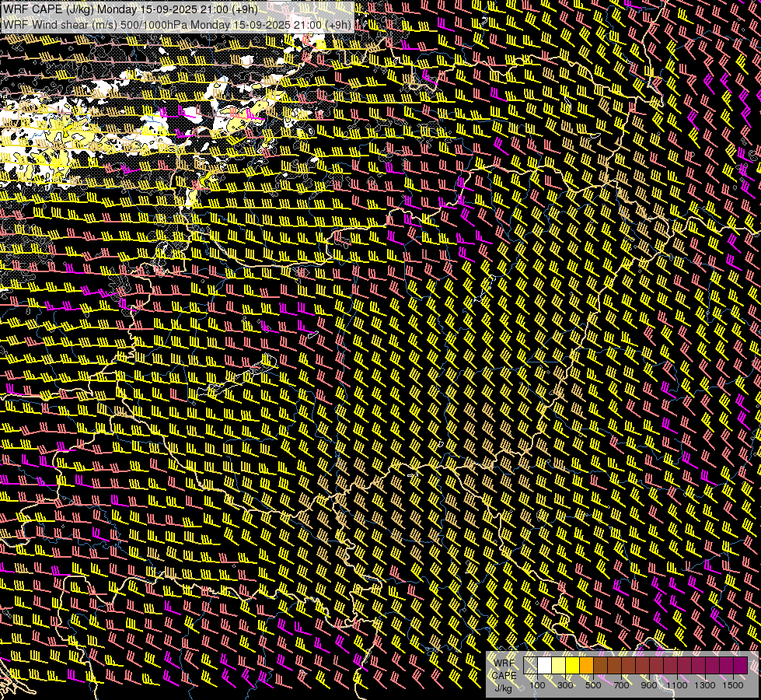The height and width of the screenshot is (700, 761).
Task: Click the J/kg unit label in legend
Action: click(x=504, y=688)
